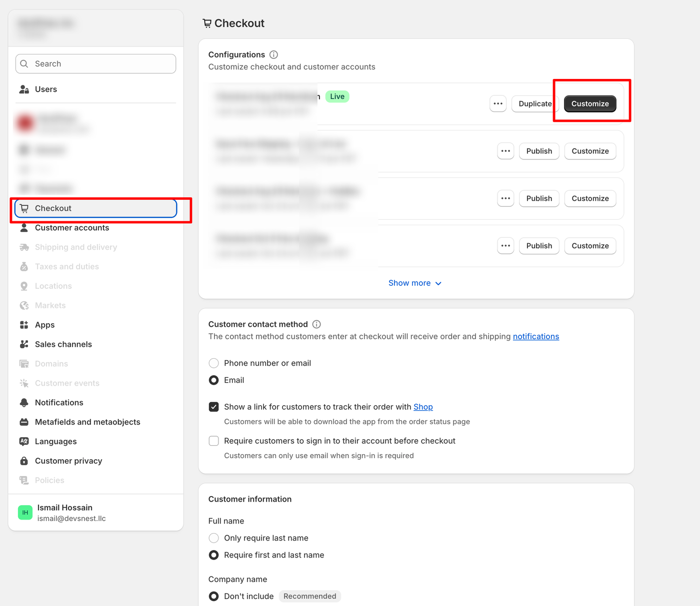The image size is (700, 606).
Task: Enable require sign in before checkout
Action: click(x=213, y=441)
